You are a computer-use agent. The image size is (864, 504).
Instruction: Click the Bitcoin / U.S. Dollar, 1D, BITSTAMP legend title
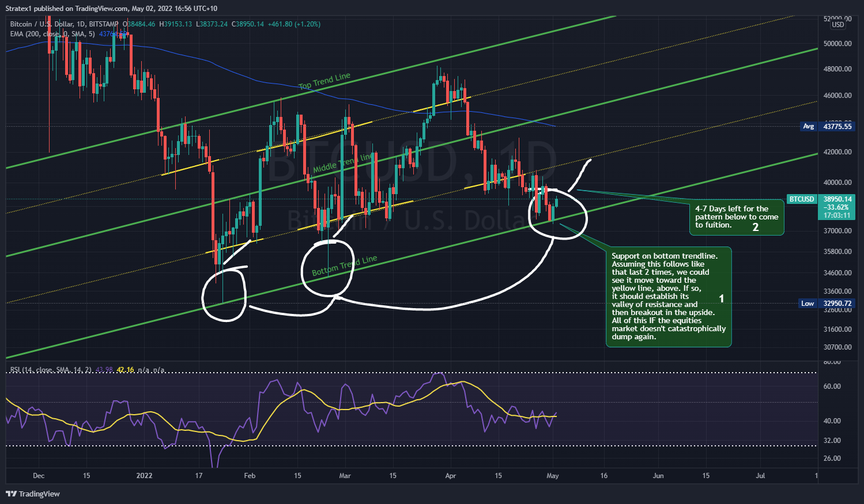coord(64,24)
